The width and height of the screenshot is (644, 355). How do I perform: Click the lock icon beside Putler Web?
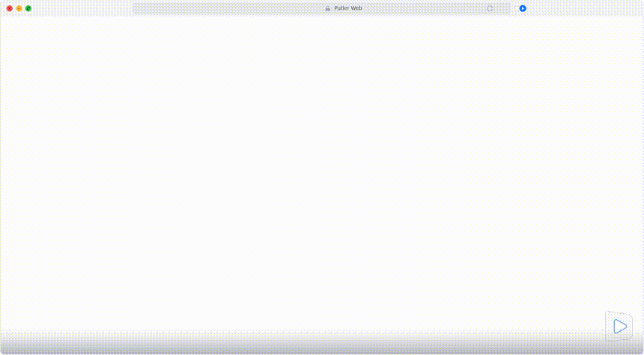pos(328,8)
